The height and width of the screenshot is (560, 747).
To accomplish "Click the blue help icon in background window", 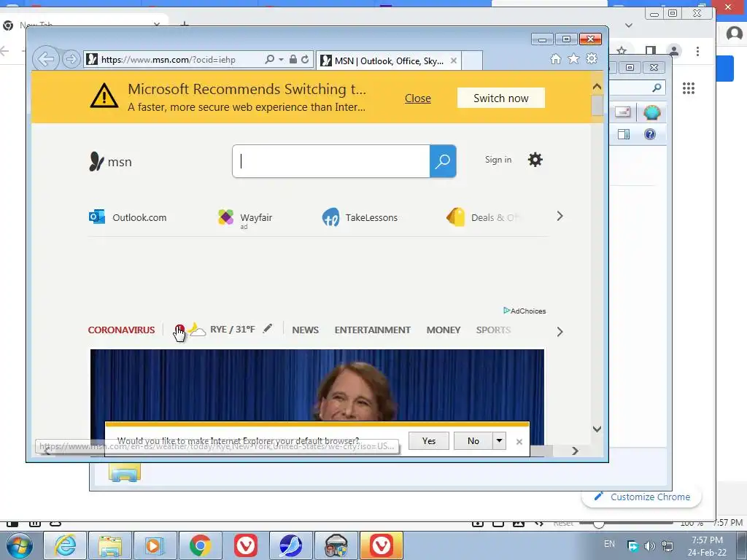I will click(x=650, y=134).
